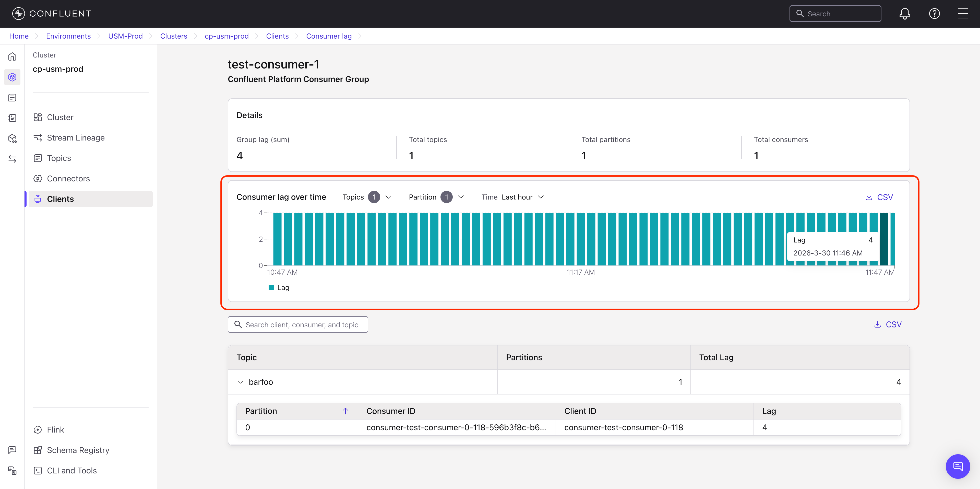Go to Topics in the sidebar
The image size is (980, 489).
pos(90,158)
